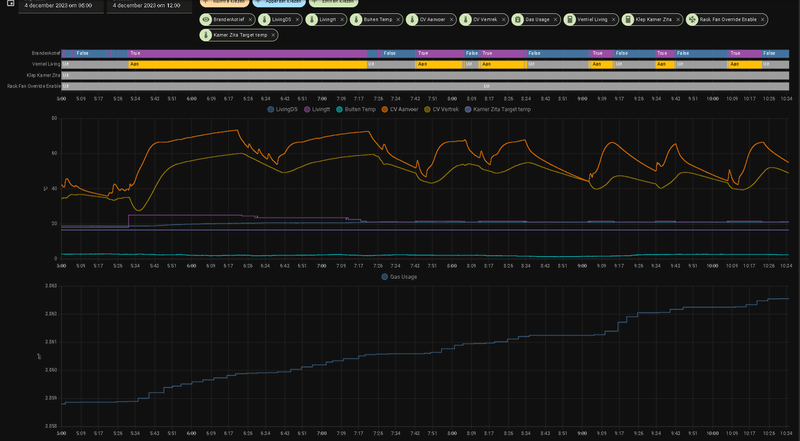Toggle LivingDS series in chart legend

tap(285, 109)
